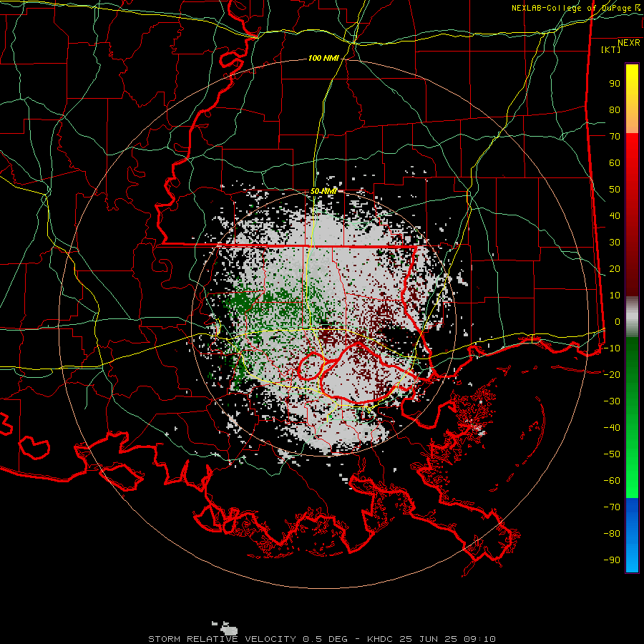Screen dimensions: 644x644
Task: Click the 40 scale value label
Action: pyautogui.click(x=615, y=215)
